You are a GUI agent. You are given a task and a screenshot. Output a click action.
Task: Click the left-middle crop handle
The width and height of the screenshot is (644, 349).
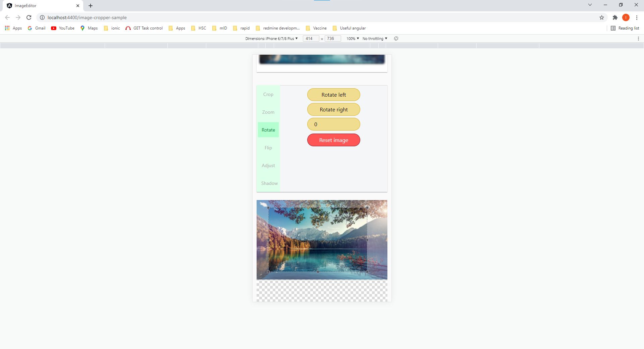point(268,240)
